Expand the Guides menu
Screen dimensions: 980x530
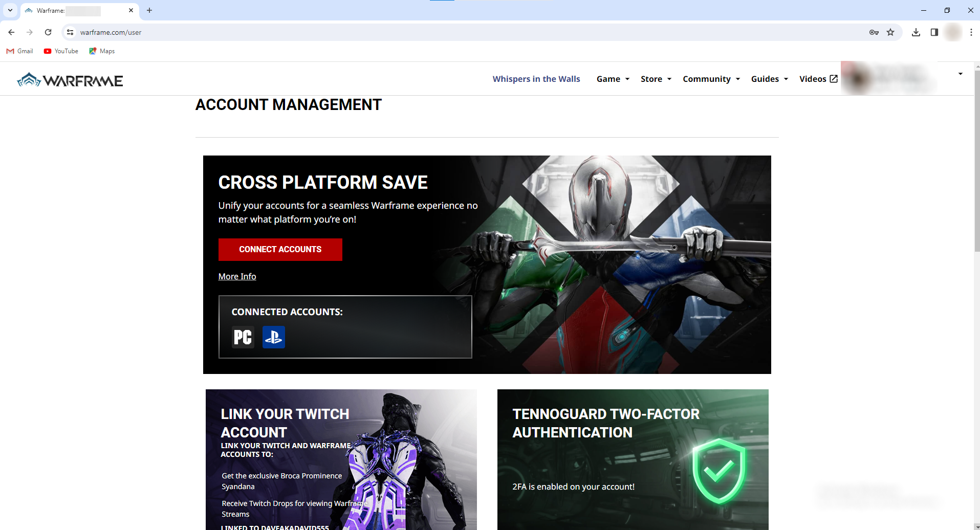770,79
